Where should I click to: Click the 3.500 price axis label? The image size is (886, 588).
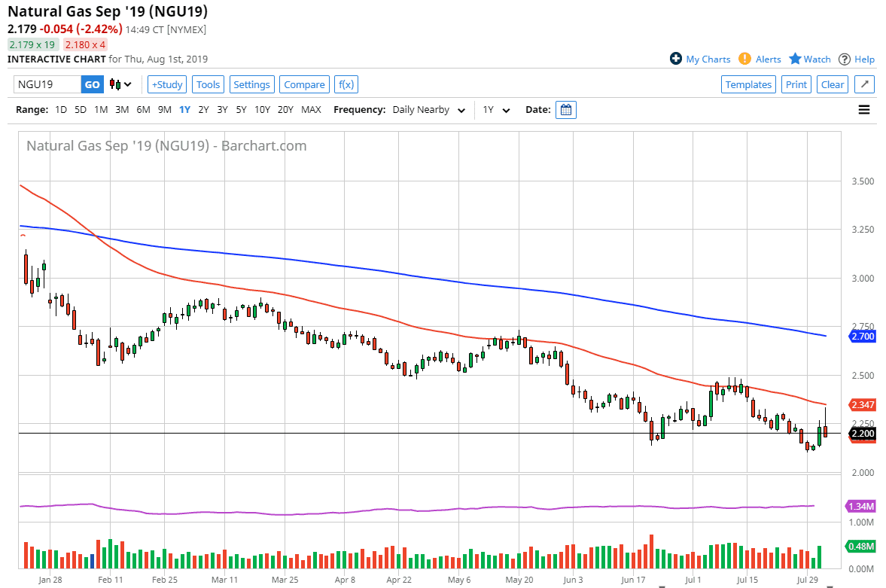tap(863, 181)
